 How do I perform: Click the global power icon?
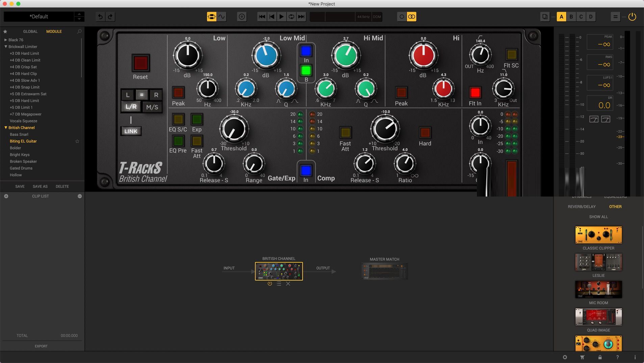click(x=632, y=17)
